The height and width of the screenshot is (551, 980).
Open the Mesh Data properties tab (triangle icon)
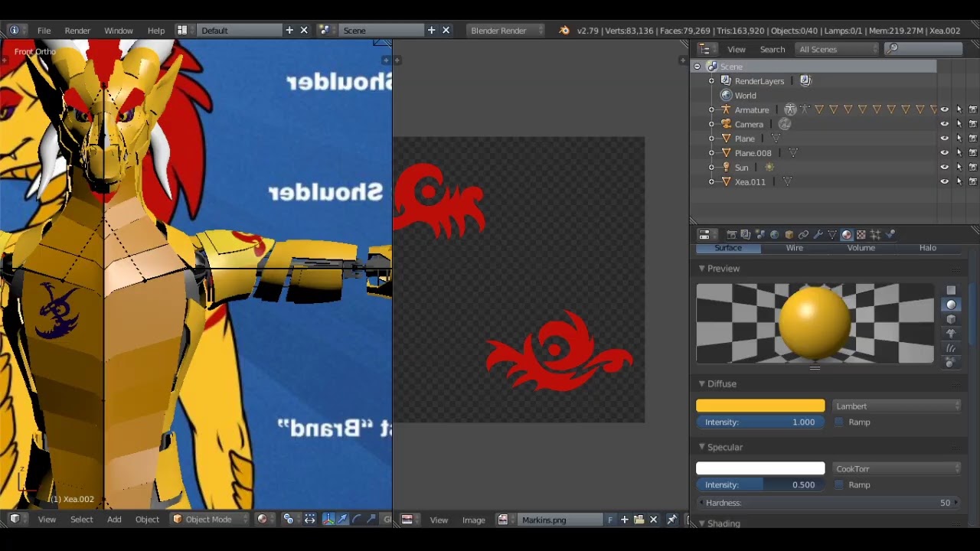point(832,234)
